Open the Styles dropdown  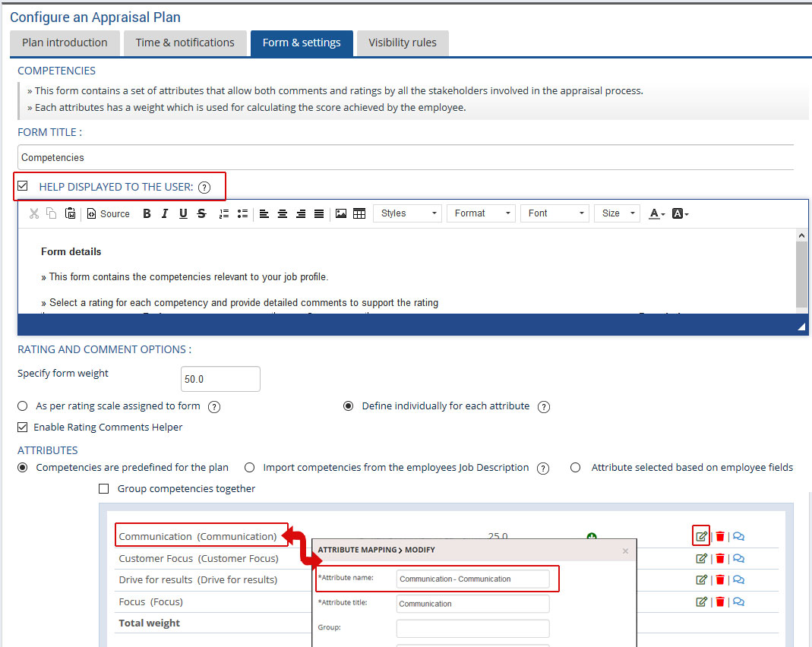coord(408,213)
